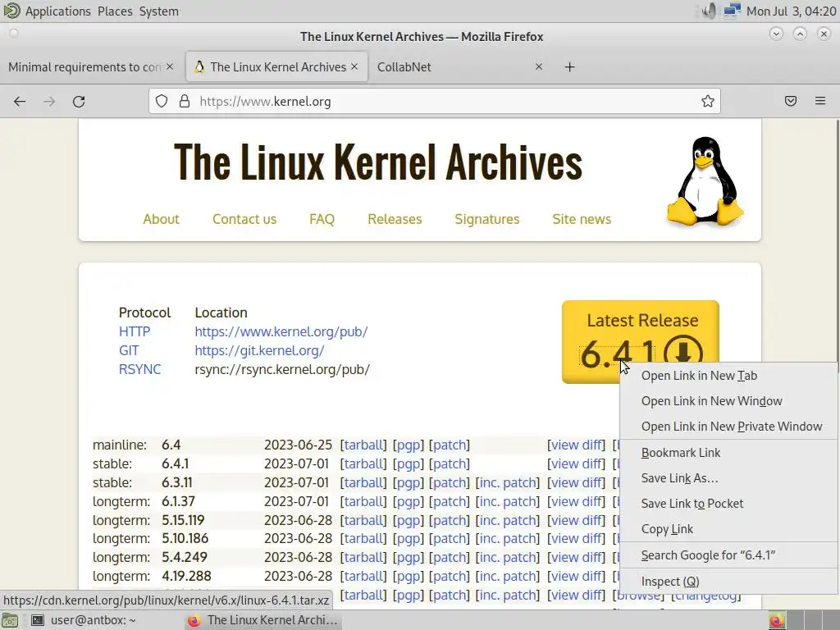Click pgp link for stable 6.4.1
840x630 pixels.
point(409,463)
